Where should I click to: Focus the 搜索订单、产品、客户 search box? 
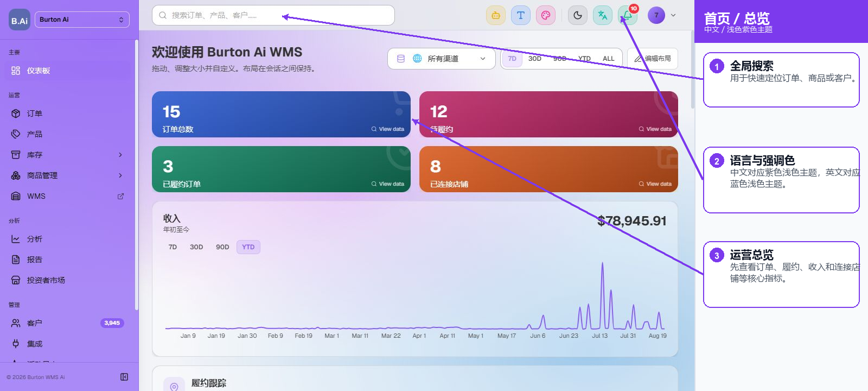[273, 15]
